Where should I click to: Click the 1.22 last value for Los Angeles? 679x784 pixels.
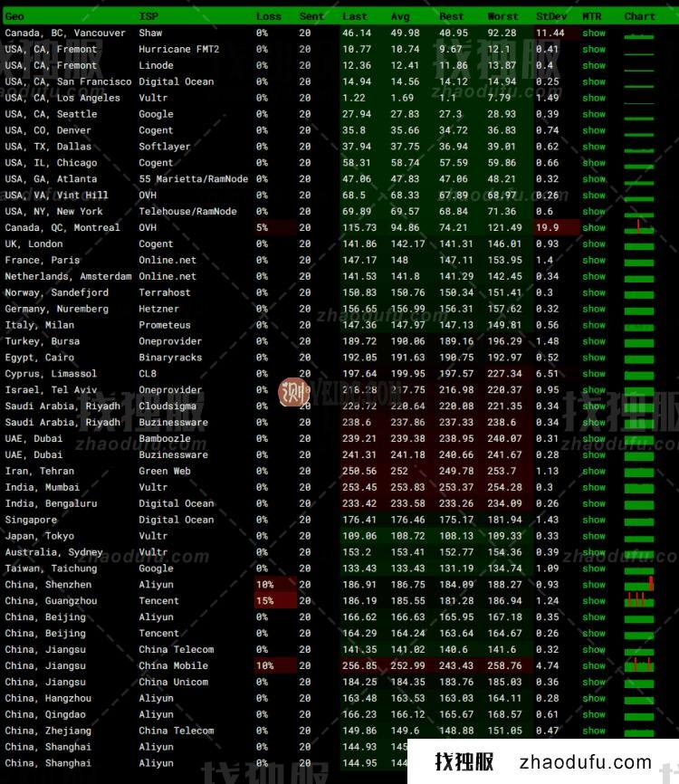[x=354, y=98]
